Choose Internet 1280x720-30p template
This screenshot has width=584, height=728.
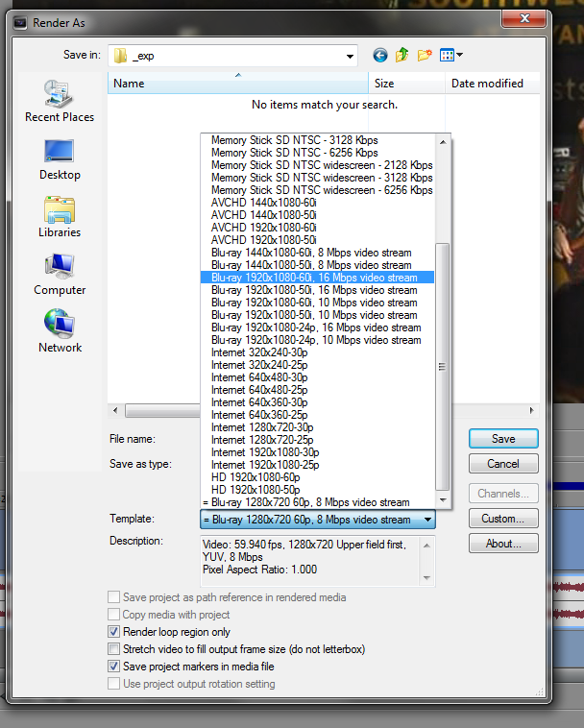tap(317, 427)
